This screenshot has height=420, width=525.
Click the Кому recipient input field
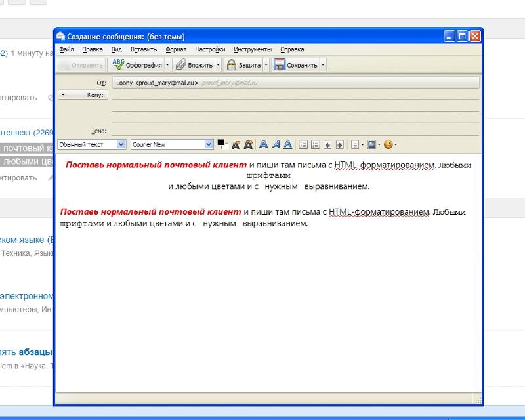[x=296, y=94]
